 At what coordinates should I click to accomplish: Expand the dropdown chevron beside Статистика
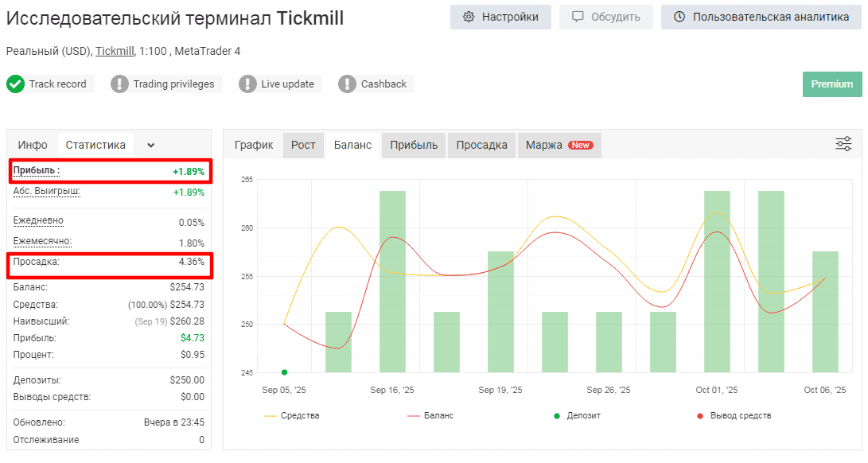(150, 146)
